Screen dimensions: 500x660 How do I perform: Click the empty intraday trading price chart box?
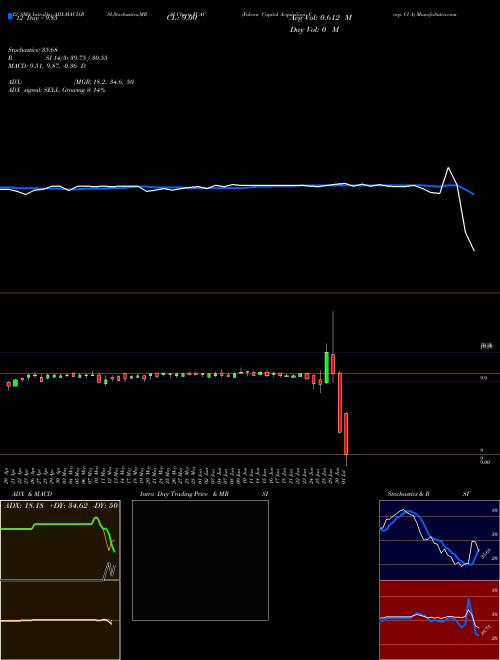(x=200, y=560)
